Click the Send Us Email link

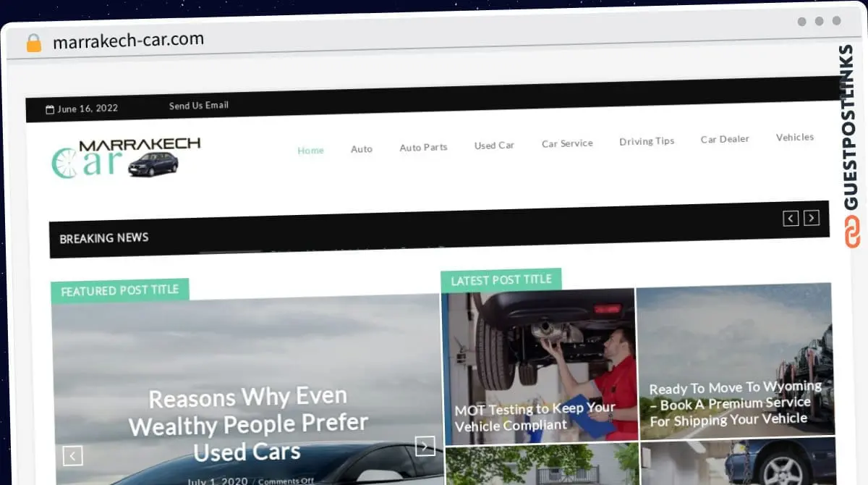click(x=199, y=106)
